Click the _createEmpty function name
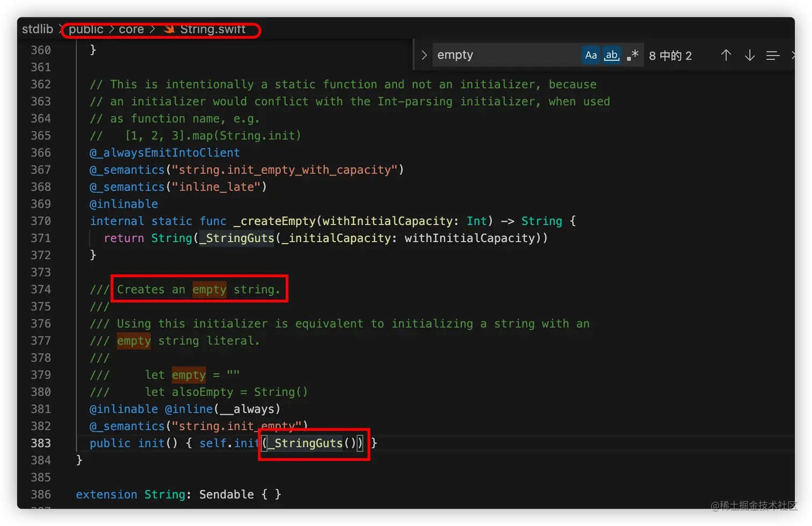Viewport: 812px width, 526px height. [x=274, y=221]
